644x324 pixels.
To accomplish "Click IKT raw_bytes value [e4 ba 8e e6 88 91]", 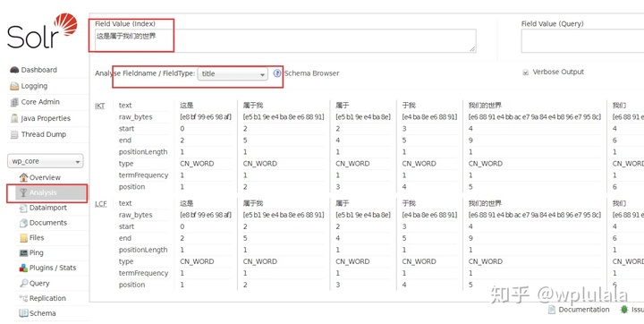I will [x=429, y=117].
